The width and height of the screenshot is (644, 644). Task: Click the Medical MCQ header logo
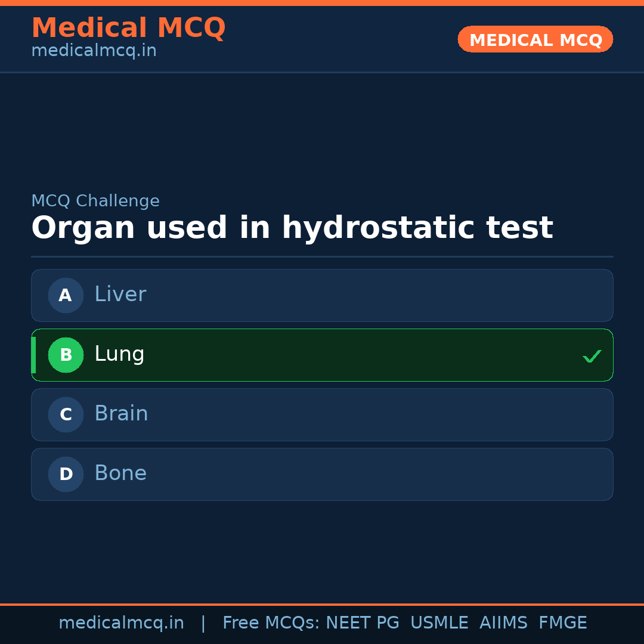coord(128,28)
